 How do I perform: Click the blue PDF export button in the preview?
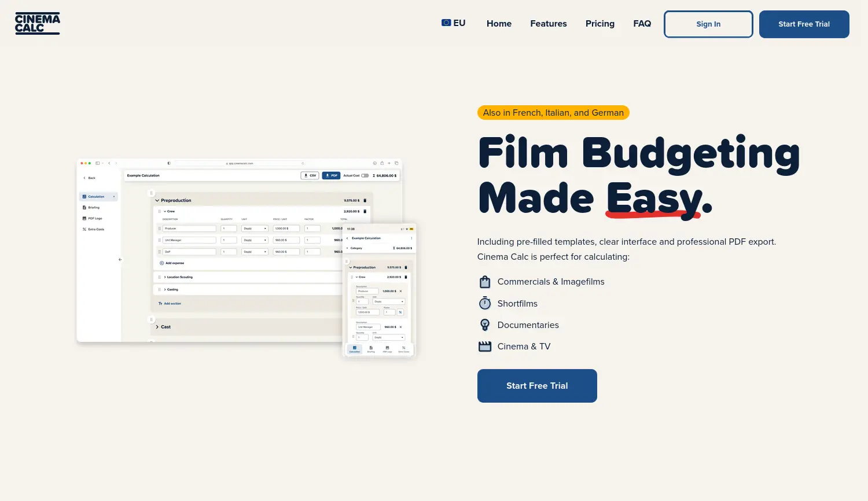(x=331, y=175)
